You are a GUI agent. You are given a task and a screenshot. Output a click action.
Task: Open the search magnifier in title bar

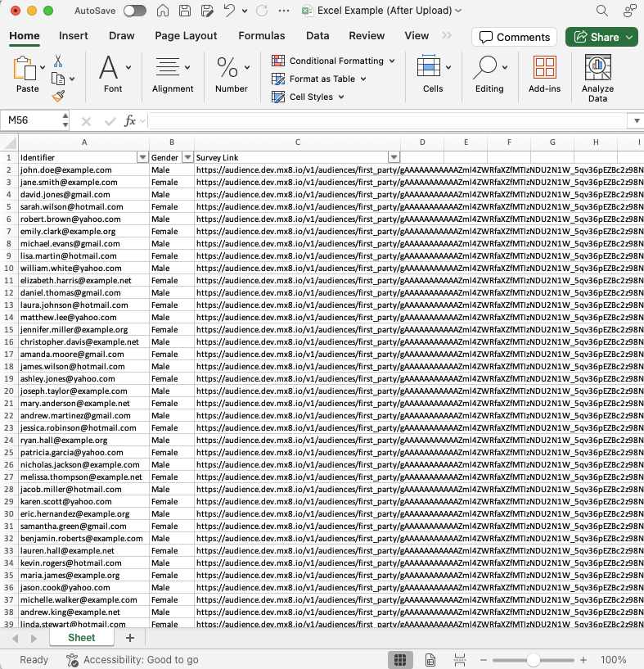pos(602,11)
